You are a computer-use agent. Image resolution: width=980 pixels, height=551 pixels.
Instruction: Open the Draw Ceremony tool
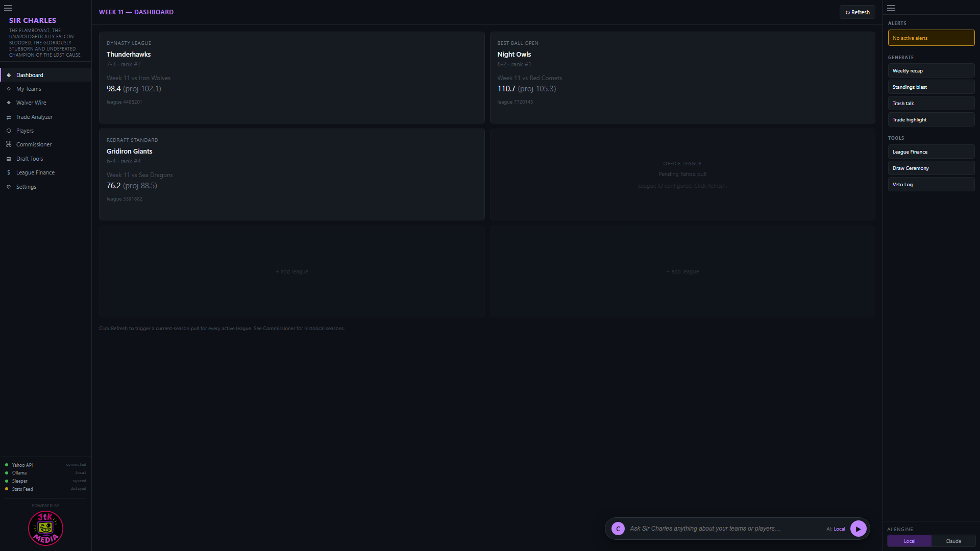(x=931, y=168)
